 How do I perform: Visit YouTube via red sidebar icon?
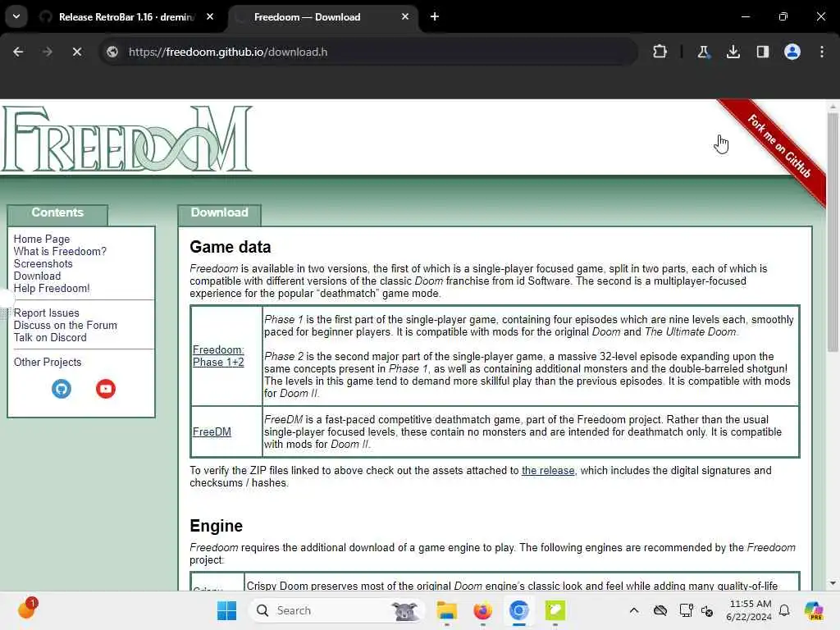coord(106,388)
